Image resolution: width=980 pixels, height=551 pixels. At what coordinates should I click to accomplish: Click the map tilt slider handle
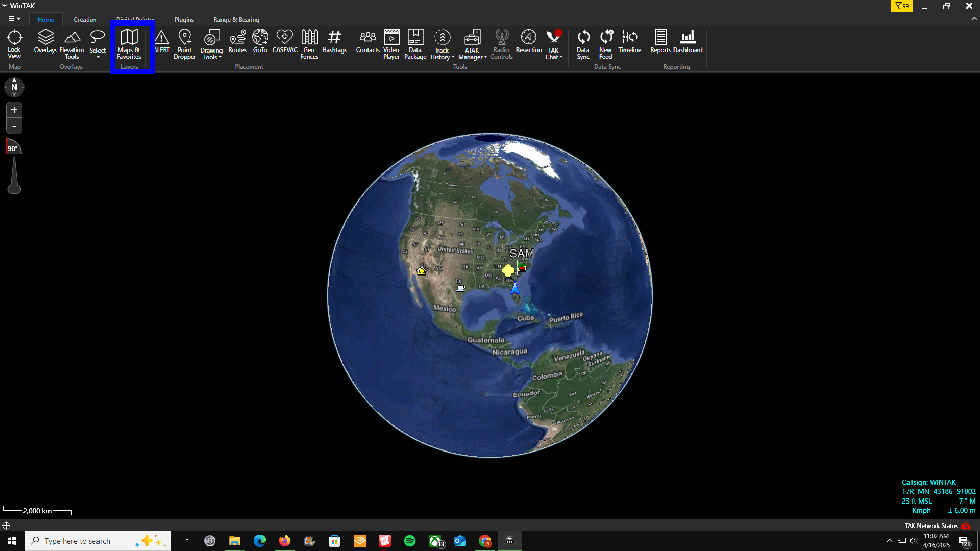[14, 189]
